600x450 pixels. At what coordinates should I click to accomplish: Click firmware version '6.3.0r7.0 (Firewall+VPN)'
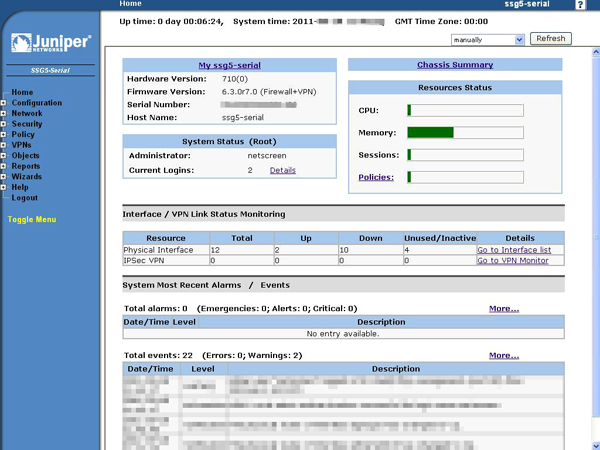tap(269, 92)
